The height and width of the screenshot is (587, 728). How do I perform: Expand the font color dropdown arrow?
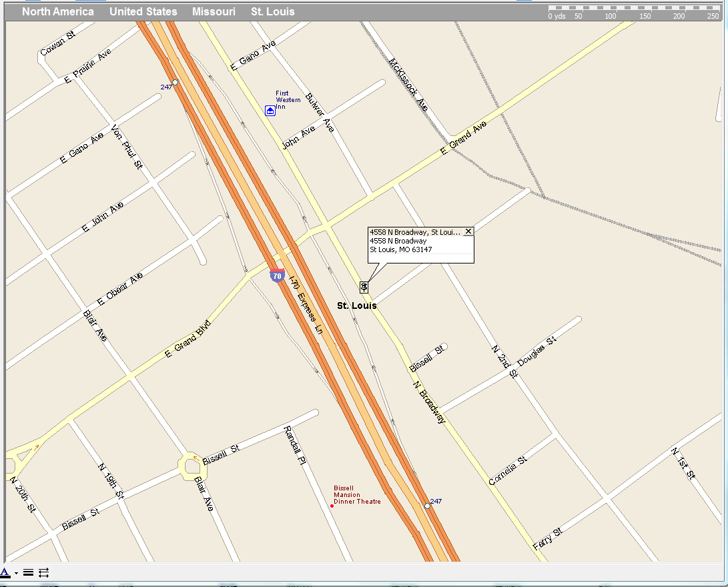pyautogui.click(x=16, y=573)
